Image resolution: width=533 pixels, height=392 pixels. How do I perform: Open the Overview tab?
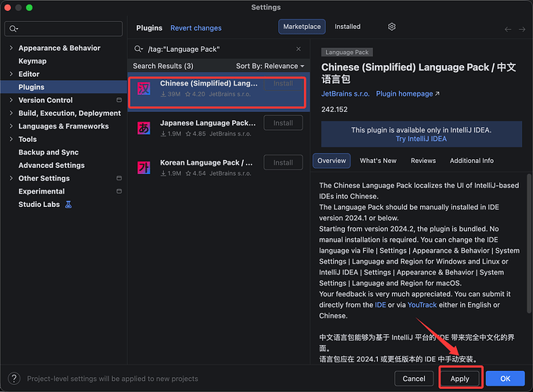pos(332,161)
